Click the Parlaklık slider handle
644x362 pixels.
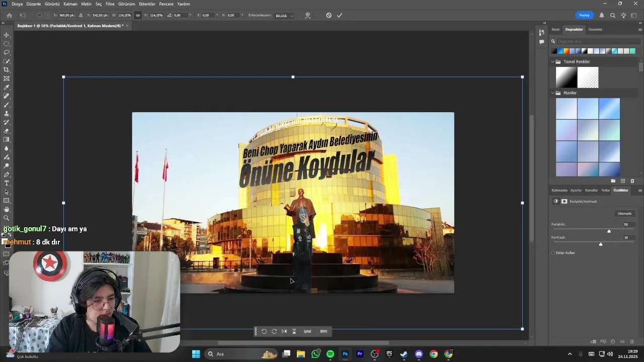609,231
